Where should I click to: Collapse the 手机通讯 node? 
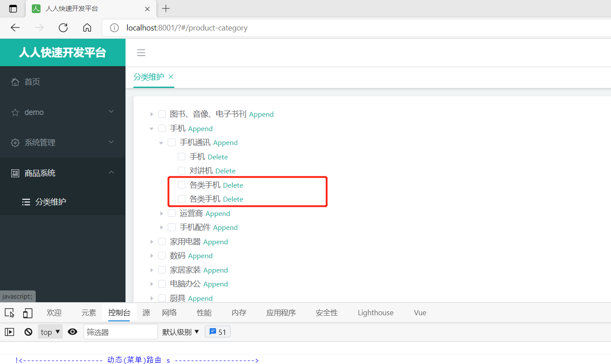[x=161, y=143]
